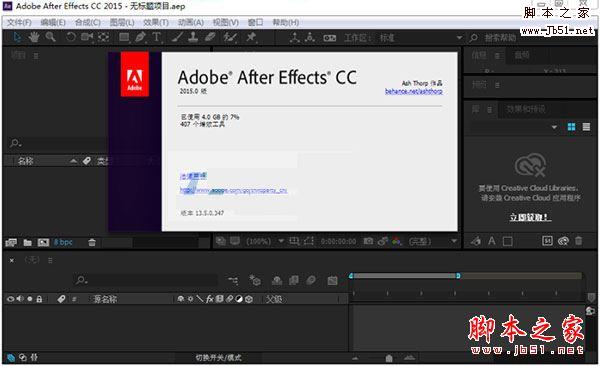The image size is (600, 366).
Task: Click the Creative Cloud sync icon in Libraries
Action: (563, 241)
